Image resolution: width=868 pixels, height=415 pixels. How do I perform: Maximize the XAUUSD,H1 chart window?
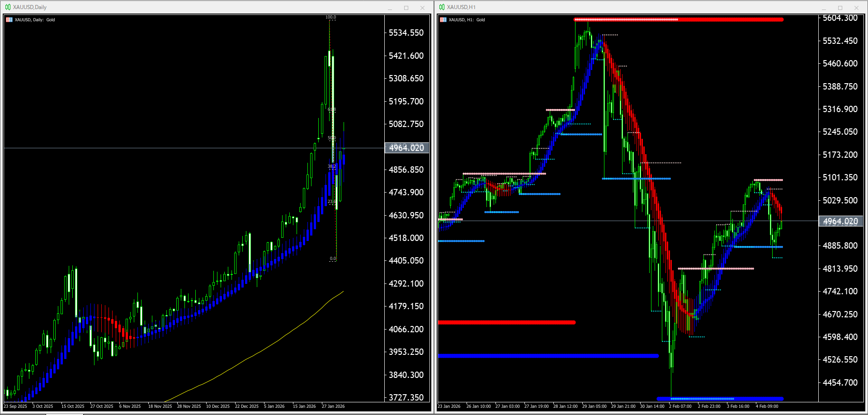(840, 8)
